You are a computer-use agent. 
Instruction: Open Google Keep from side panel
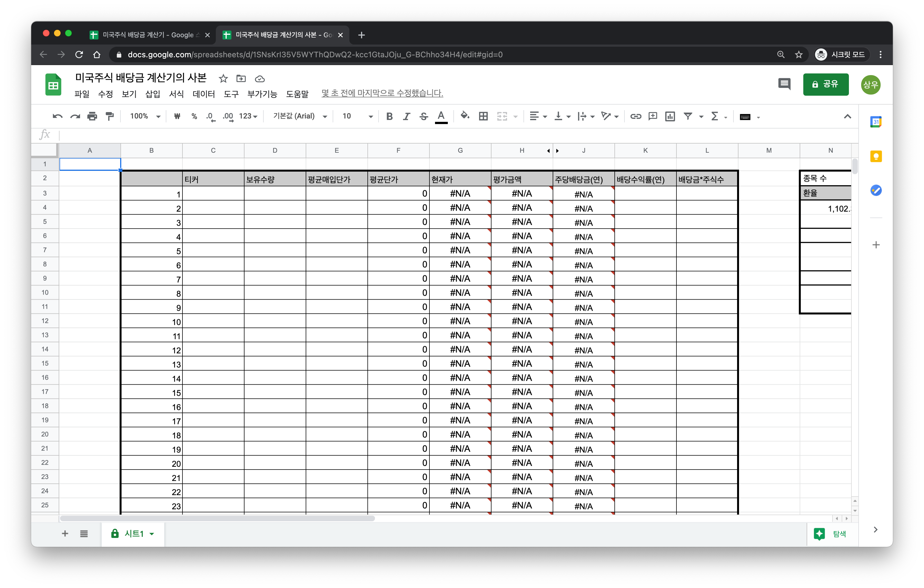[876, 157]
